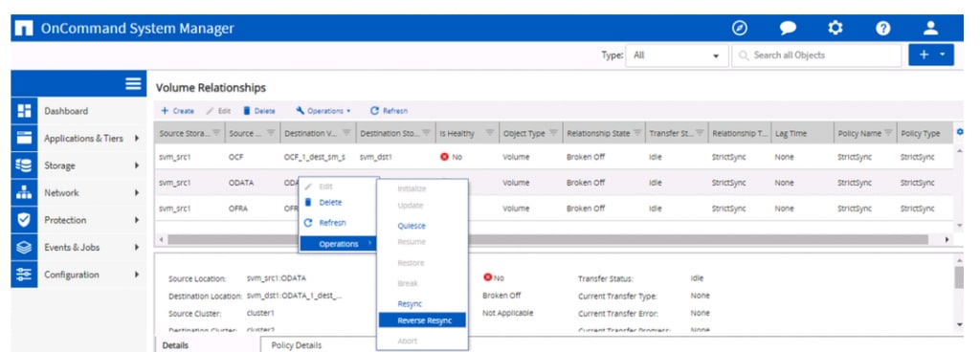Viewport: 980px width, 352px height.
Task: Click the Protection shield sidebar icon
Action: [24, 220]
